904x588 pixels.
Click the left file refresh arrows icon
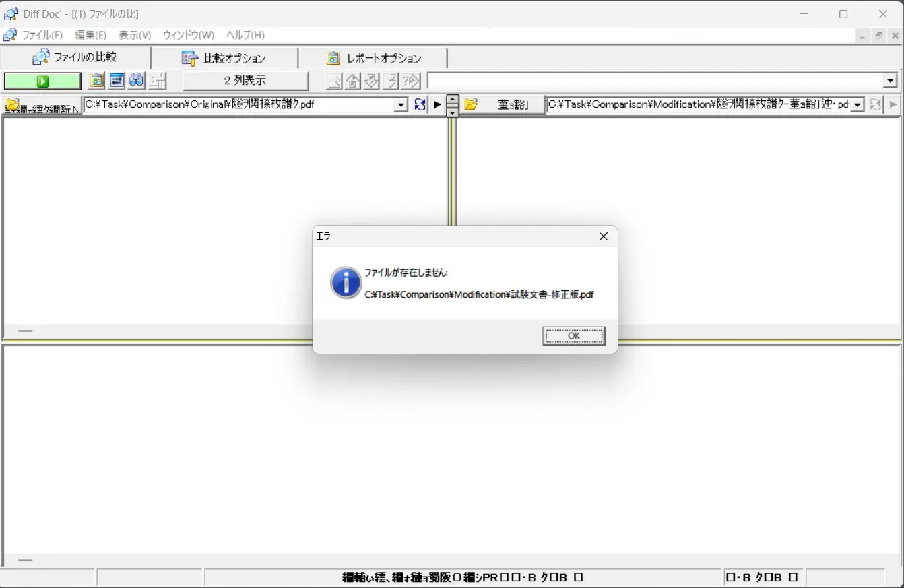(x=420, y=104)
